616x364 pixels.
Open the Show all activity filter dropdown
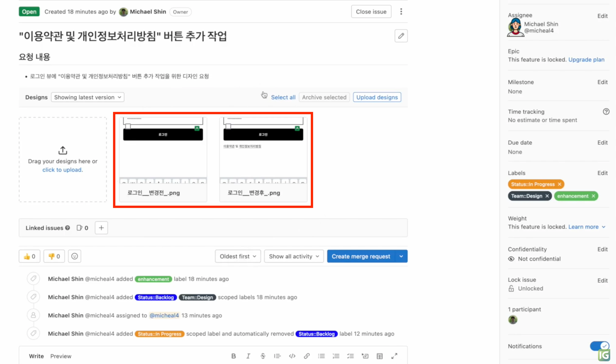[294, 256]
